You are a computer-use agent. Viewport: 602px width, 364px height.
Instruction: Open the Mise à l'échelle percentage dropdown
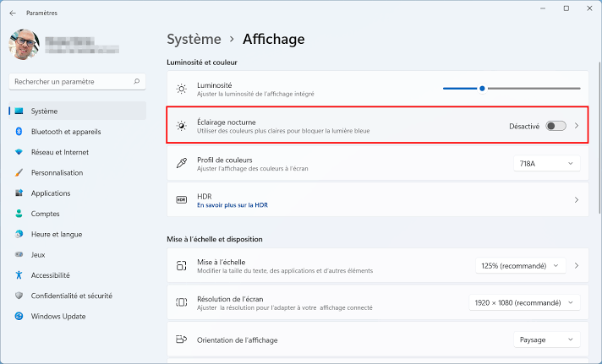[519, 265]
